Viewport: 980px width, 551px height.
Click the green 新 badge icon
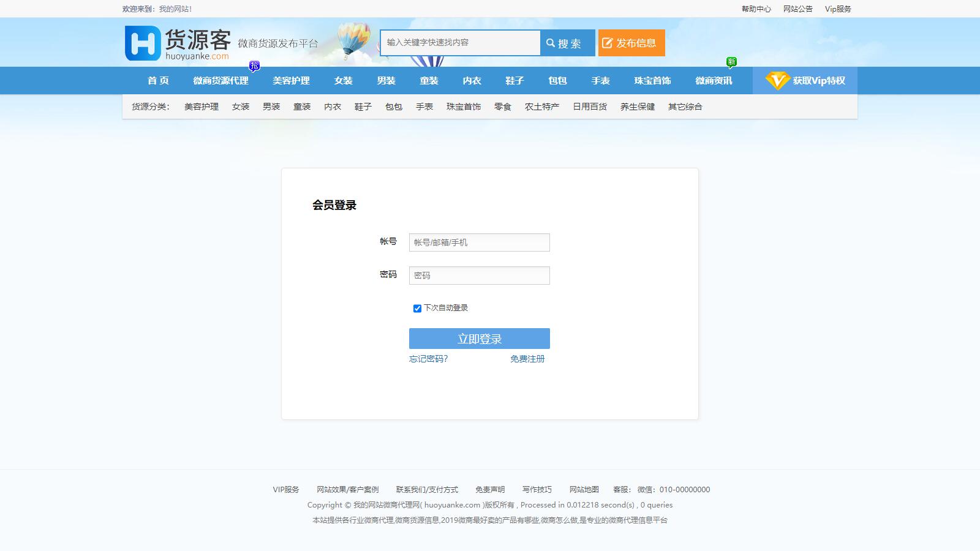(x=731, y=62)
